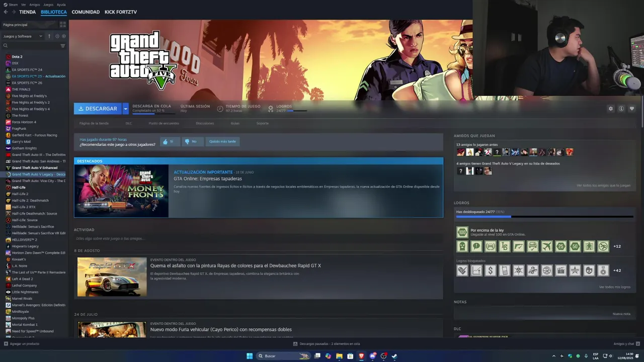Show +12 more unlocked achievements
The height and width of the screenshot is (362, 644).
pos(617,246)
